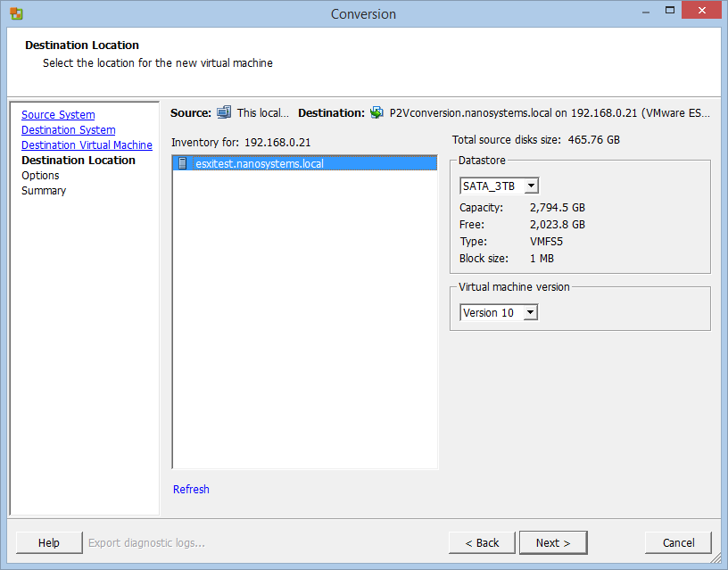Click the Free value 2,023.8 GB

tap(557, 225)
